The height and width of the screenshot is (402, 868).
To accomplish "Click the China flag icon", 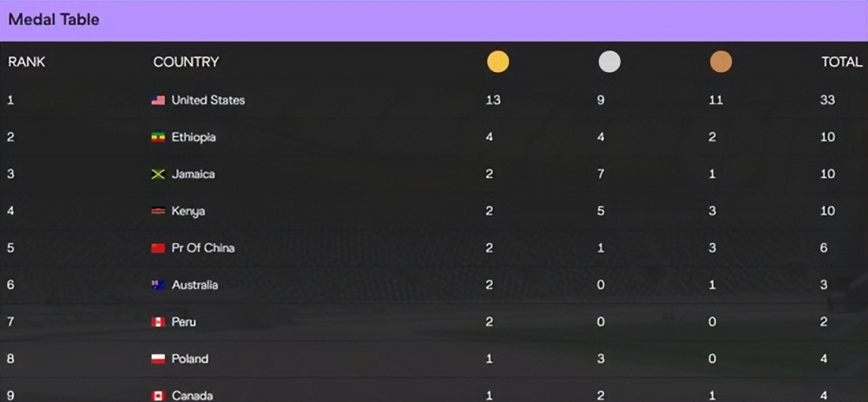I will 158,248.
